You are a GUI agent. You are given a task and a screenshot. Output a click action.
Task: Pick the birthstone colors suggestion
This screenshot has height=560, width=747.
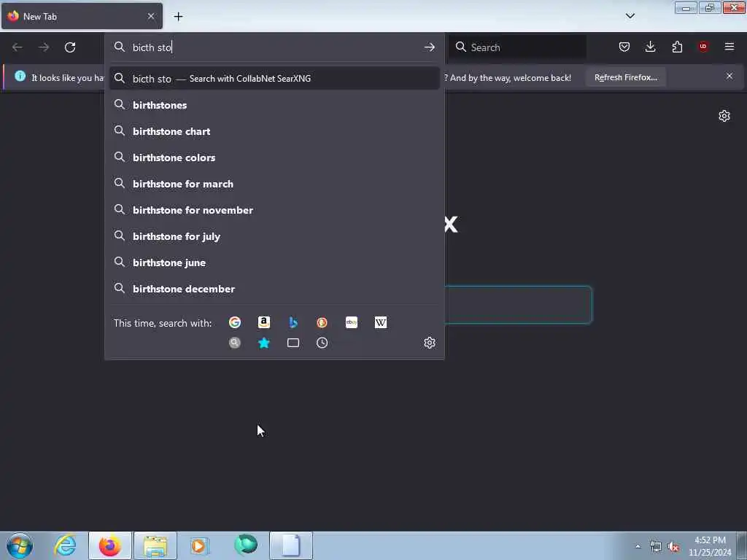click(274, 157)
